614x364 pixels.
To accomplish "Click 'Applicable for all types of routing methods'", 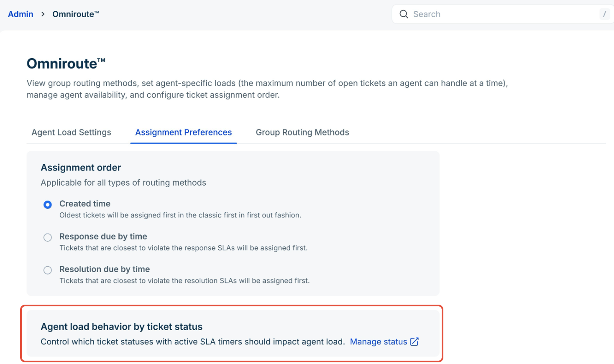I will click(x=123, y=183).
